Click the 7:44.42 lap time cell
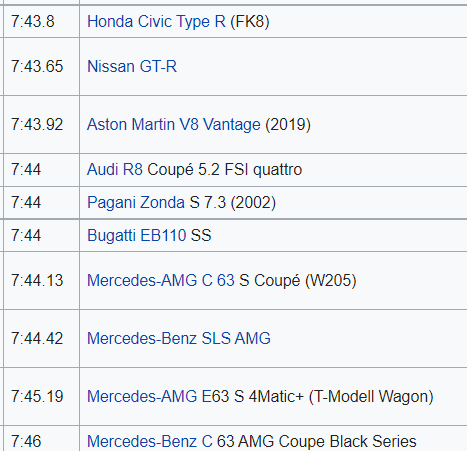This screenshot has height=451, width=467. click(41, 338)
